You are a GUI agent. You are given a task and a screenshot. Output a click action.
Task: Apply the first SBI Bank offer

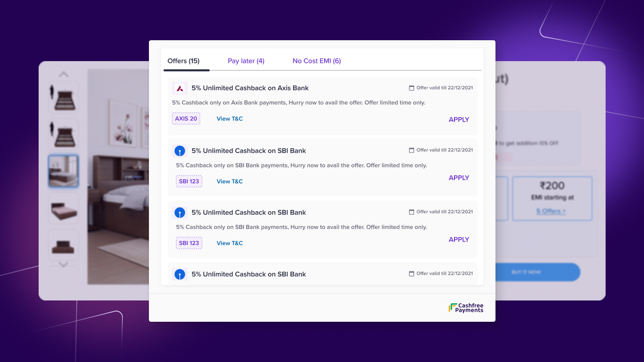pyautogui.click(x=459, y=178)
